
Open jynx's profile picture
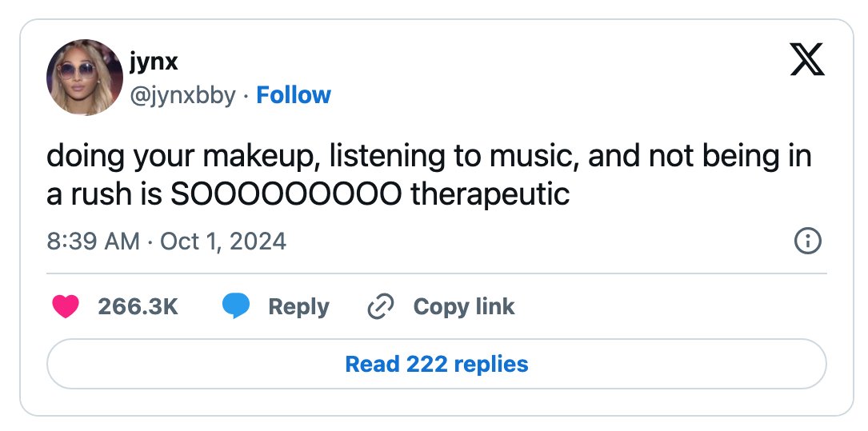[85, 77]
